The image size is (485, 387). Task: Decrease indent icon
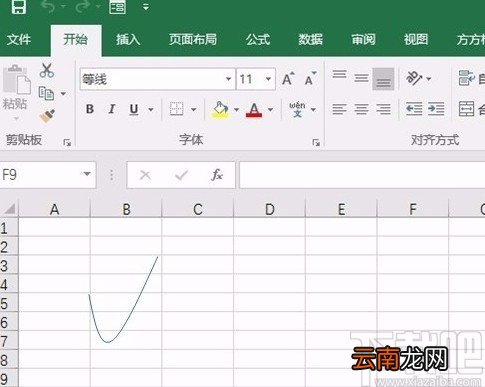(x=414, y=109)
